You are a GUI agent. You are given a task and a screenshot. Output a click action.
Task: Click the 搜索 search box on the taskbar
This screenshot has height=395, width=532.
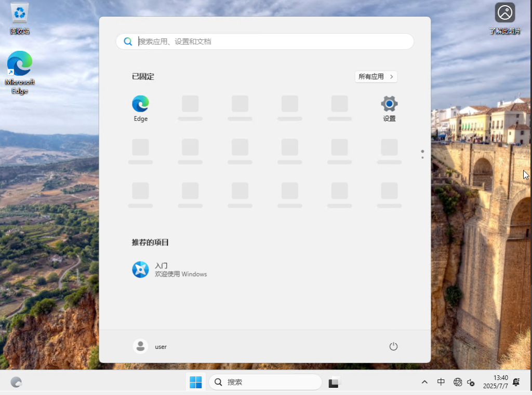click(265, 382)
